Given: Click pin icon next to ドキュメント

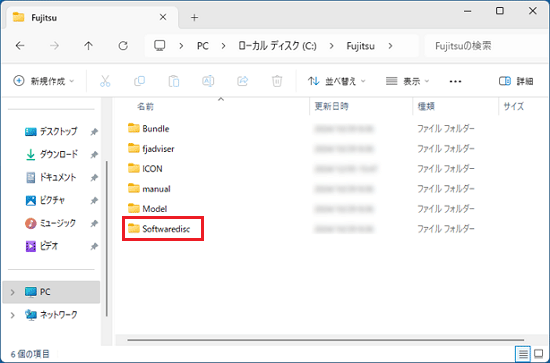Looking at the screenshot, I should tap(94, 178).
